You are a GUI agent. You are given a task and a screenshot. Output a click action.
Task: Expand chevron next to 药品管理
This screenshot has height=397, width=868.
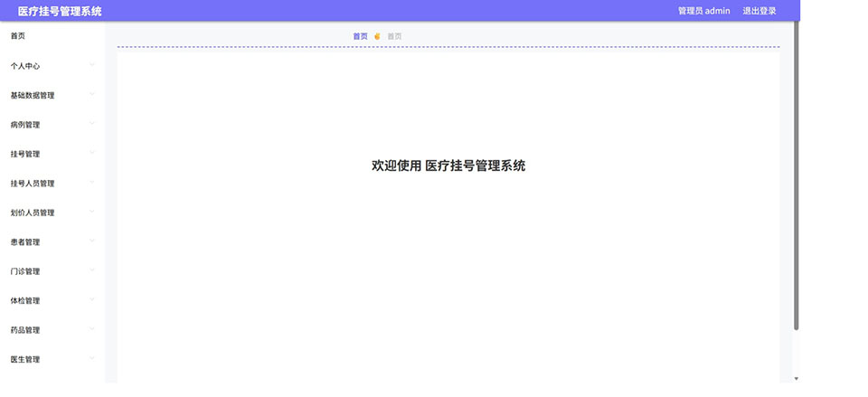92,329
